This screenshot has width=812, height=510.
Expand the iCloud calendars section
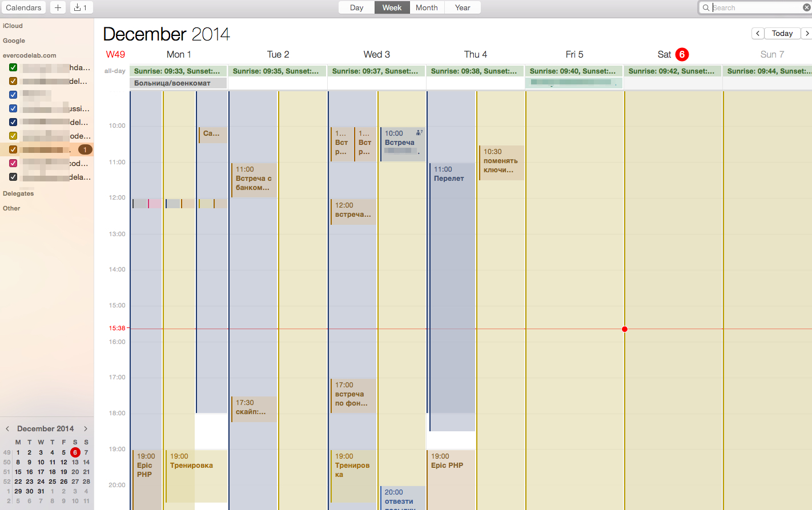(13, 26)
